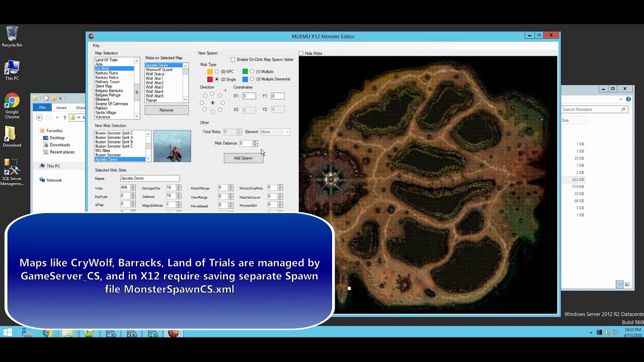Select the center direction radio button
644x362 pixels.
[x=213, y=103]
